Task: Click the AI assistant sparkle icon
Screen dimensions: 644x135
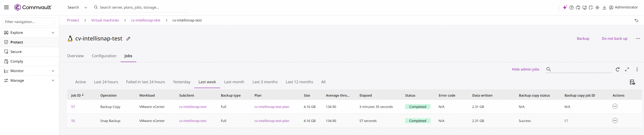Action: pos(565,7)
